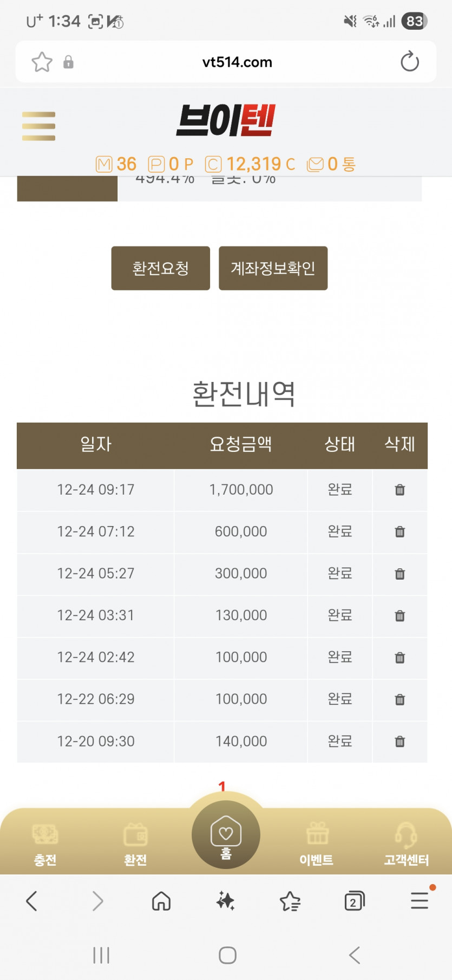Bookmark the page via the address bar star
This screenshot has height=980, width=452.
tap(42, 62)
